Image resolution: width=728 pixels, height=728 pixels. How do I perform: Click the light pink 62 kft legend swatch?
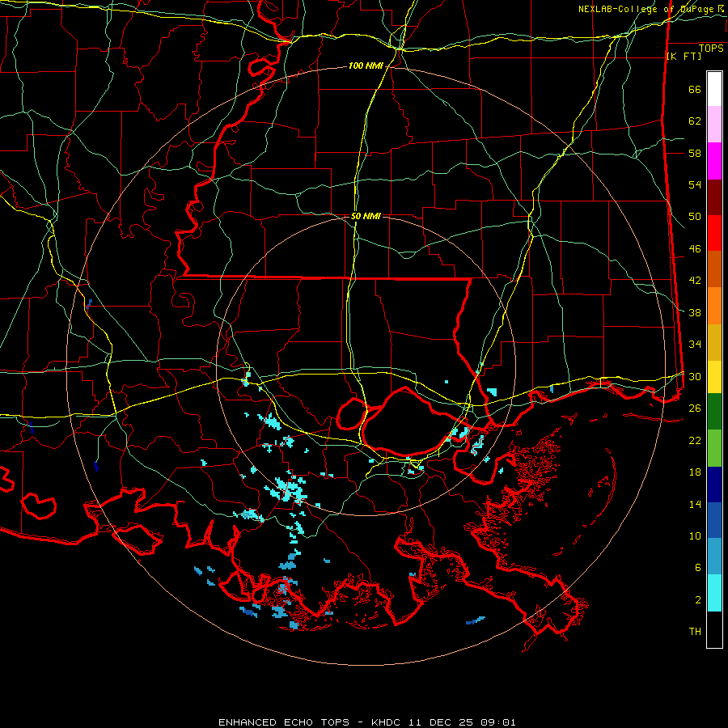[714, 124]
